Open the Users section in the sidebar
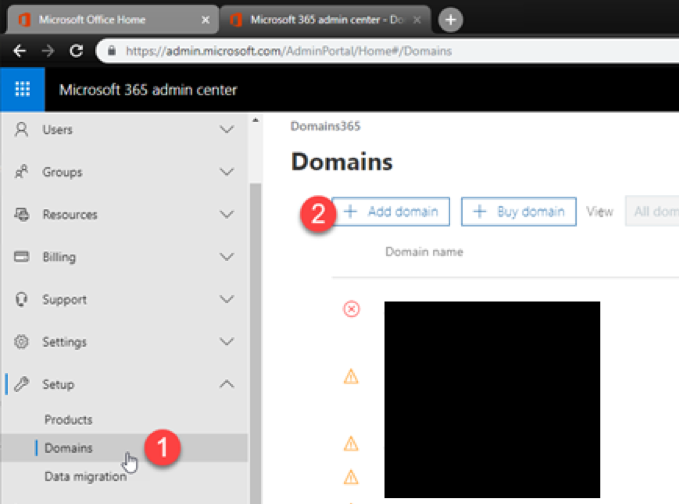The width and height of the screenshot is (679, 504). 124,129
